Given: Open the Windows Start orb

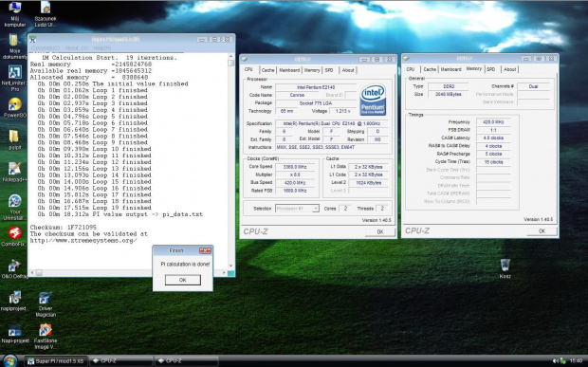Looking at the screenshot, I should (10, 360).
